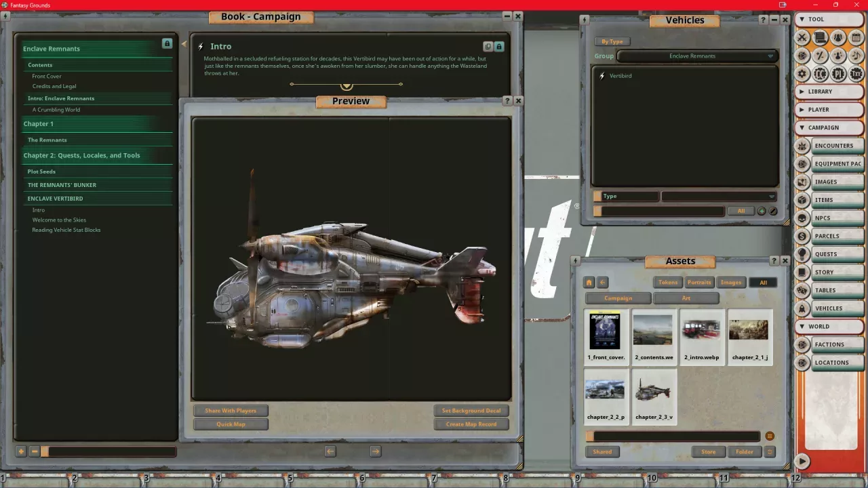868x488 pixels.
Task: Click Share With Players button
Action: pos(231,411)
